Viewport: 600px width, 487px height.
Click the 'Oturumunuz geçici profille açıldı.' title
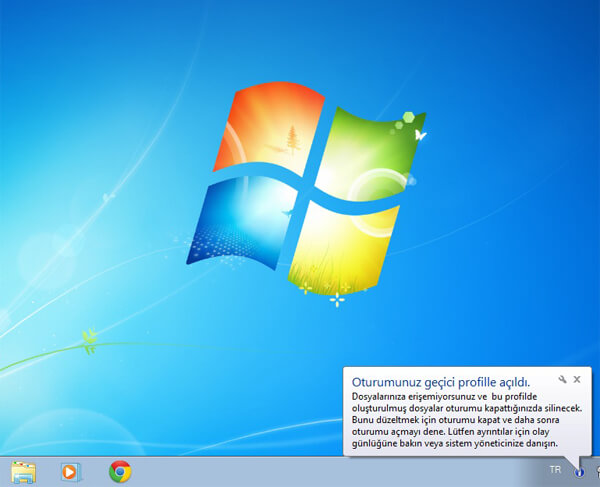(440, 382)
